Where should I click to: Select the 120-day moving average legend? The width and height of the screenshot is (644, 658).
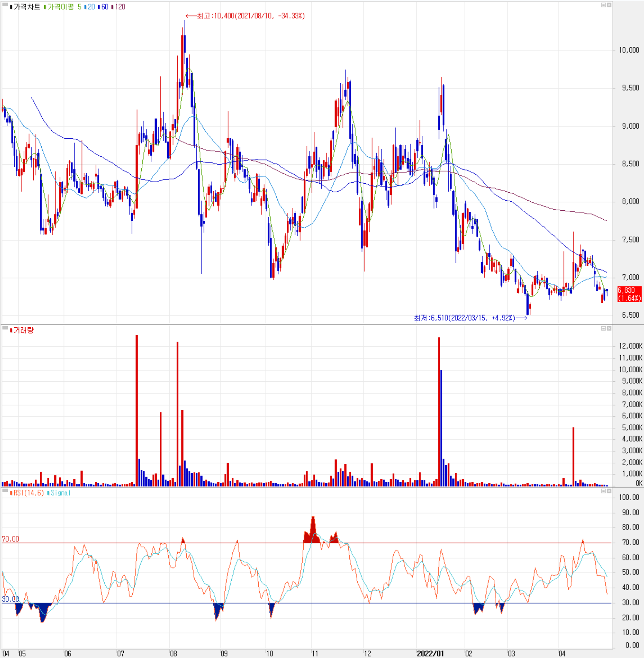pos(118,7)
